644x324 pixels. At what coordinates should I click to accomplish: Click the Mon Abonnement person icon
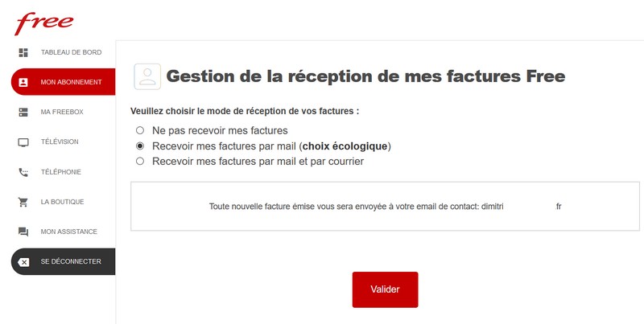[23, 82]
